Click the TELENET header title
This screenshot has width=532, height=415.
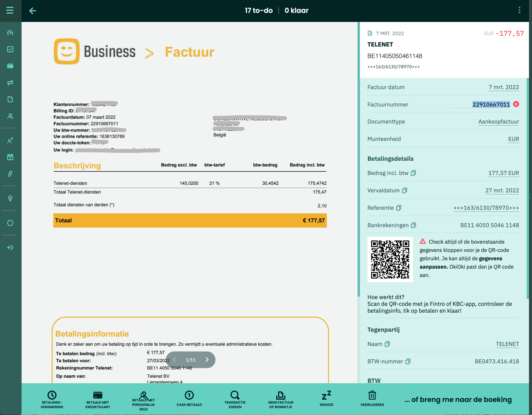tap(380, 44)
